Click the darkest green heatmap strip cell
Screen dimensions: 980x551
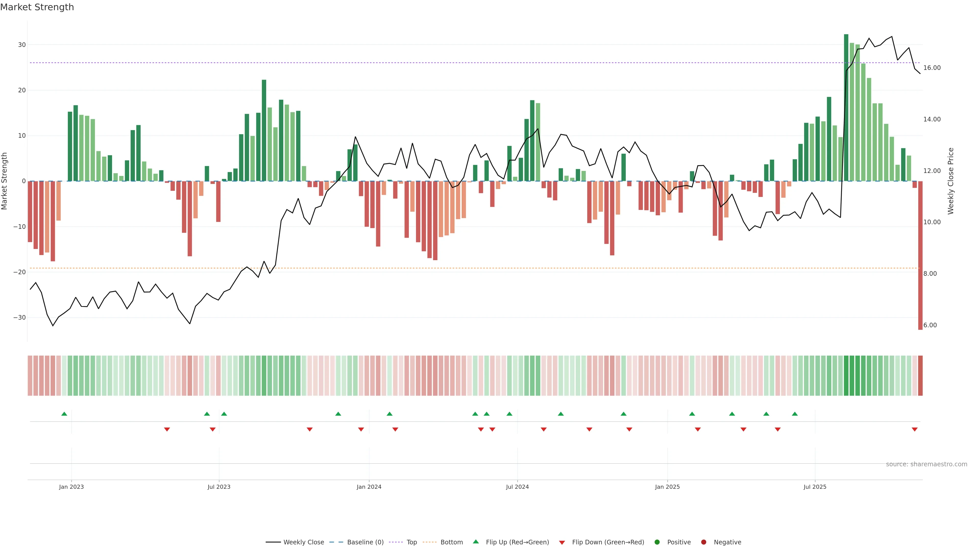point(846,375)
